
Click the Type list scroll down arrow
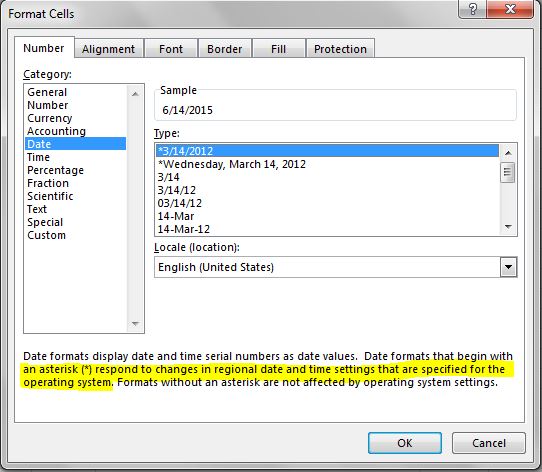point(508,226)
